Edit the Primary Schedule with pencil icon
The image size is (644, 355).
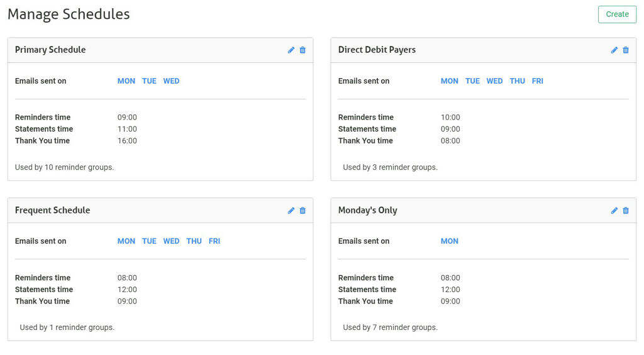pos(291,50)
